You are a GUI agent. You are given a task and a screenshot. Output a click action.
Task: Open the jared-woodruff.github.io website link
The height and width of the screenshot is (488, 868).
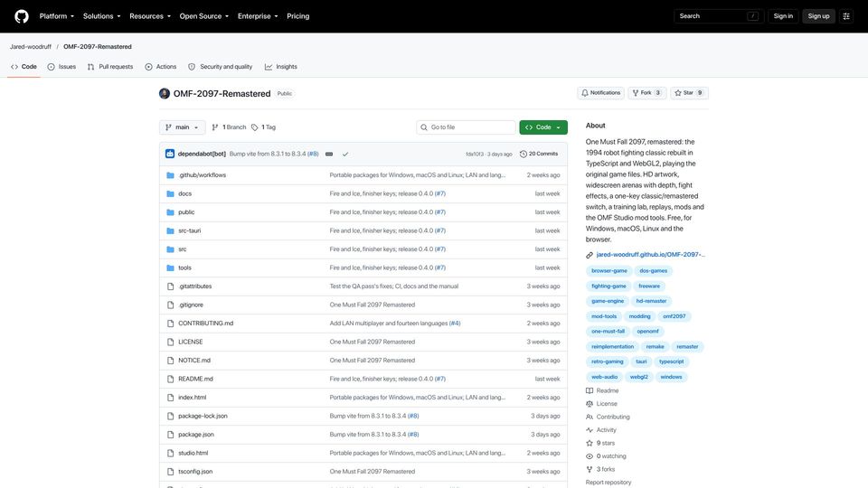click(x=650, y=255)
